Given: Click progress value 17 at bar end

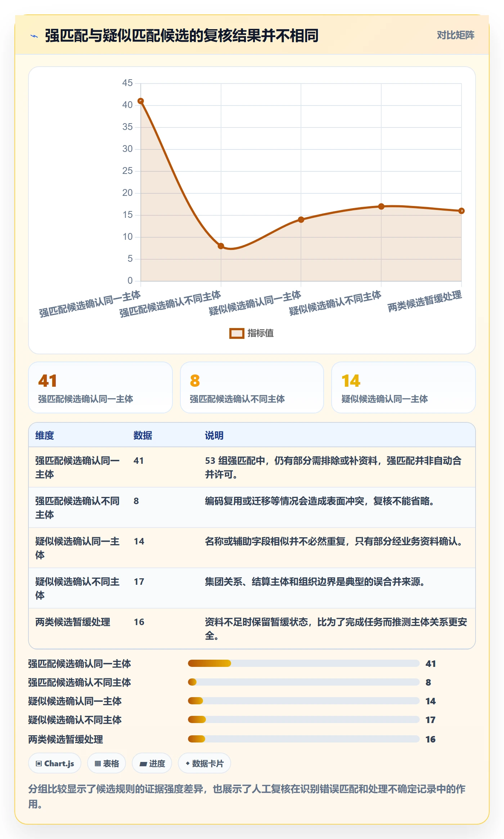Looking at the screenshot, I should 431,720.
